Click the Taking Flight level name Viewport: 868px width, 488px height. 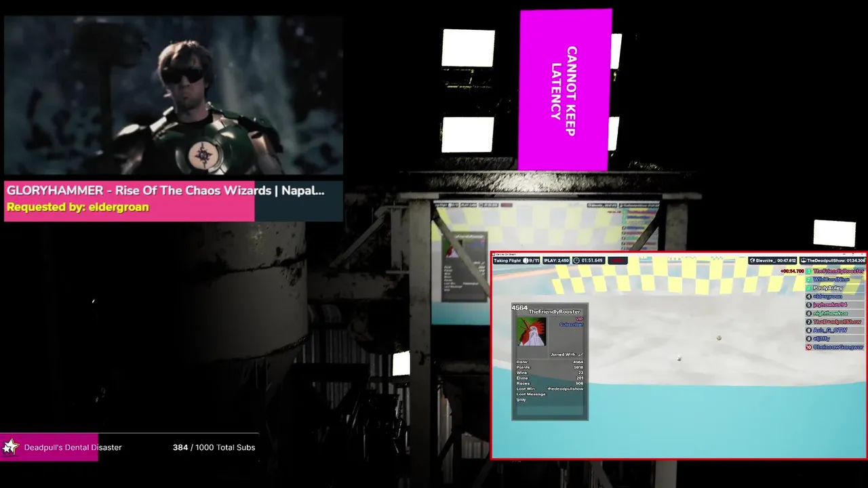[507, 260]
